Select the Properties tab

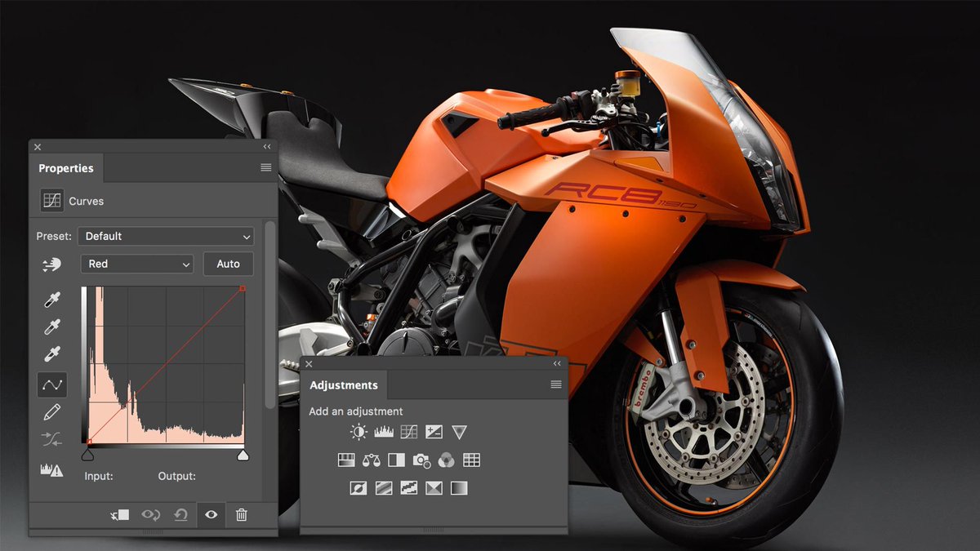tap(66, 168)
